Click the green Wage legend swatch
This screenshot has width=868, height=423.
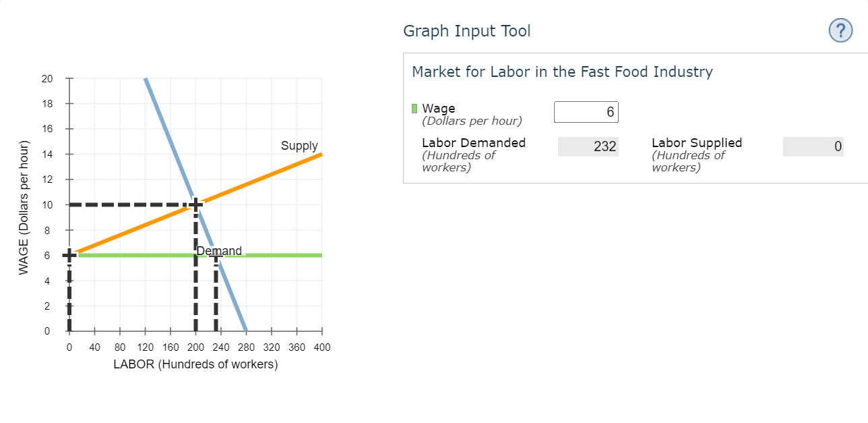click(x=414, y=108)
